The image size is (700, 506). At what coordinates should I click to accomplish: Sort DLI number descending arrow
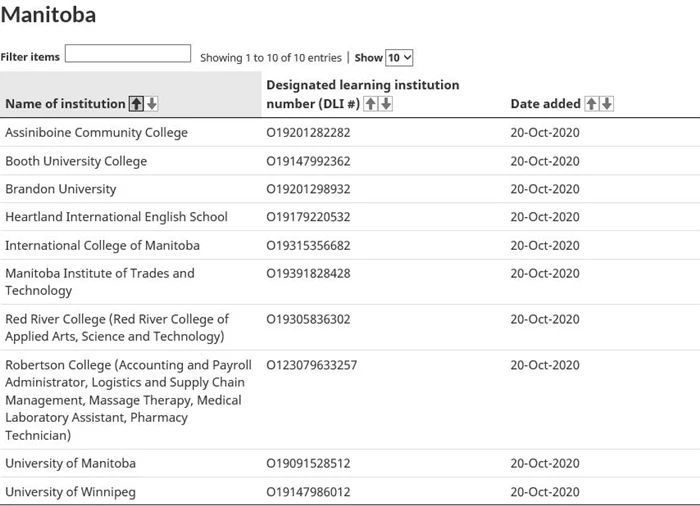coord(386,104)
